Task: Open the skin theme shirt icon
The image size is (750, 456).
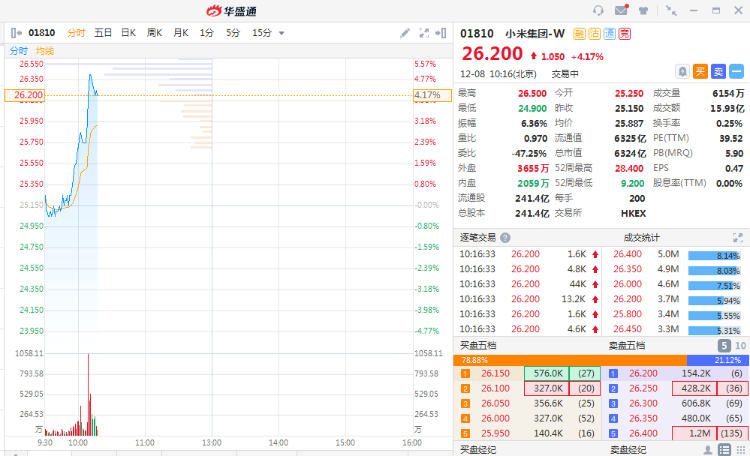Action: (644, 10)
